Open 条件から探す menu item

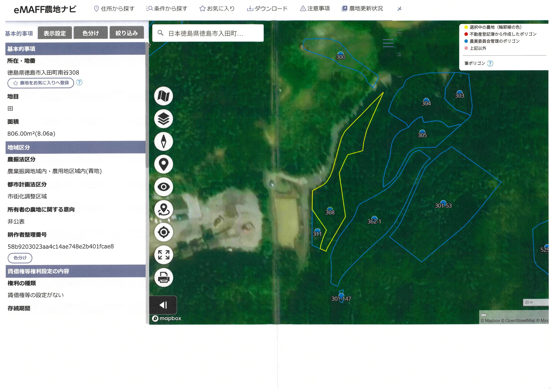click(167, 9)
